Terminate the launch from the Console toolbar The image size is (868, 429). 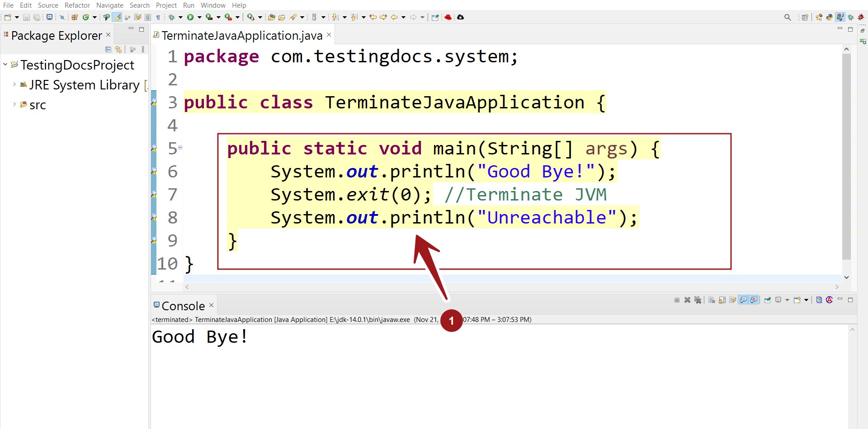677,300
